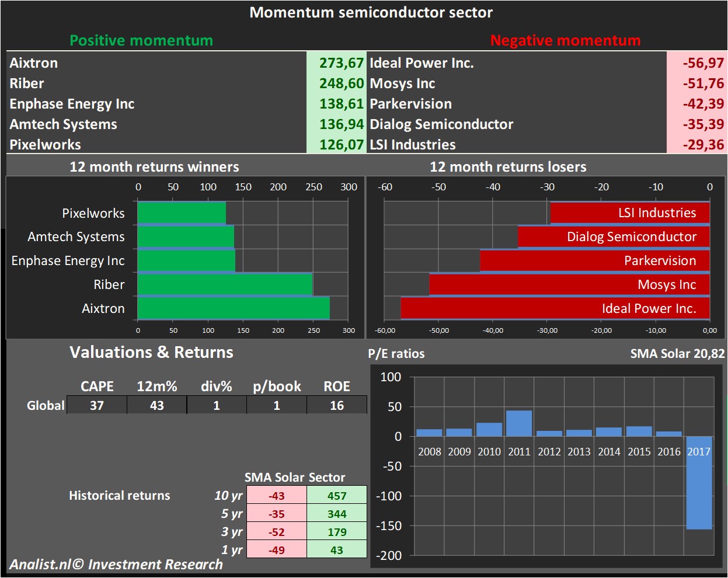Select the Global ROE cell showing 16

pos(337,405)
